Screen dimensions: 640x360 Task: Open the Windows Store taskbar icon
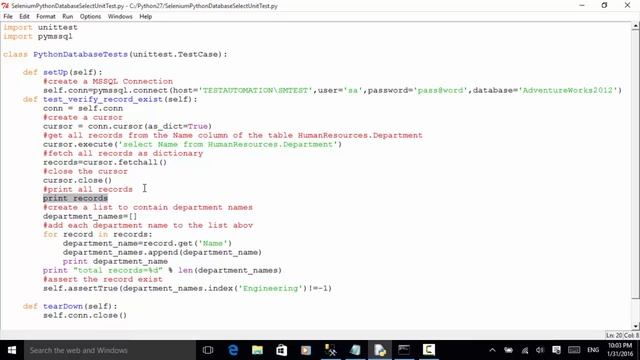click(282, 350)
